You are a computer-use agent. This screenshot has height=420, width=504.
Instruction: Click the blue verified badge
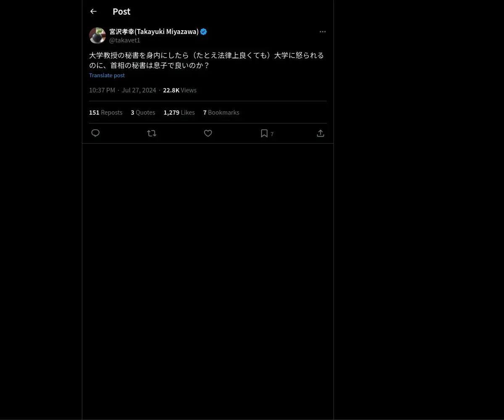tap(204, 31)
